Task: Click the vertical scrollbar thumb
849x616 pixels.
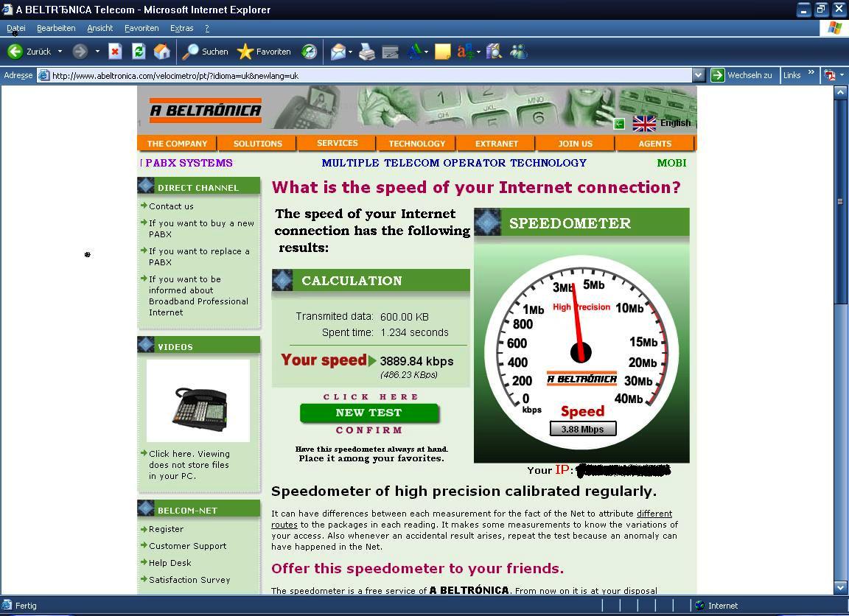Action: (840, 201)
